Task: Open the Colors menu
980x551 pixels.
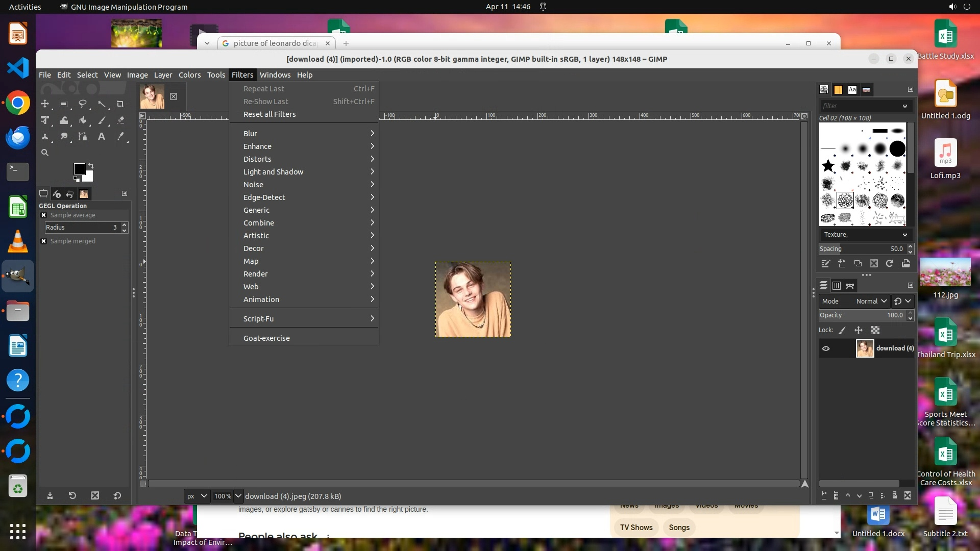Action: tap(189, 75)
